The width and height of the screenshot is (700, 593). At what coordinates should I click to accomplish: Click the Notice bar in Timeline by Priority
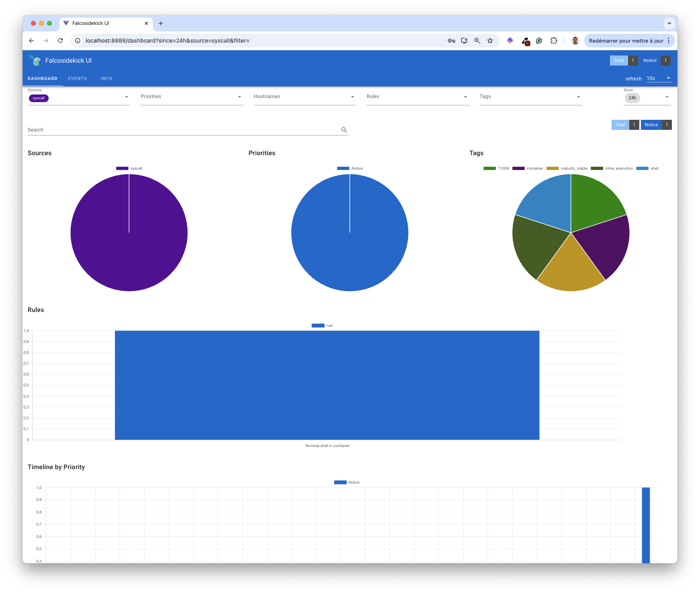coord(646,525)
